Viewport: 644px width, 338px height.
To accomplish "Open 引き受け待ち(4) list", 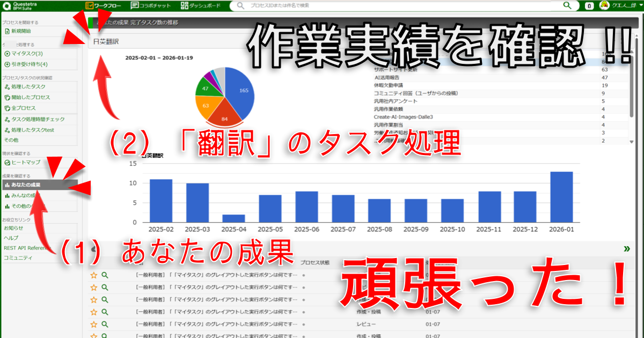I will tap(39, 64).
